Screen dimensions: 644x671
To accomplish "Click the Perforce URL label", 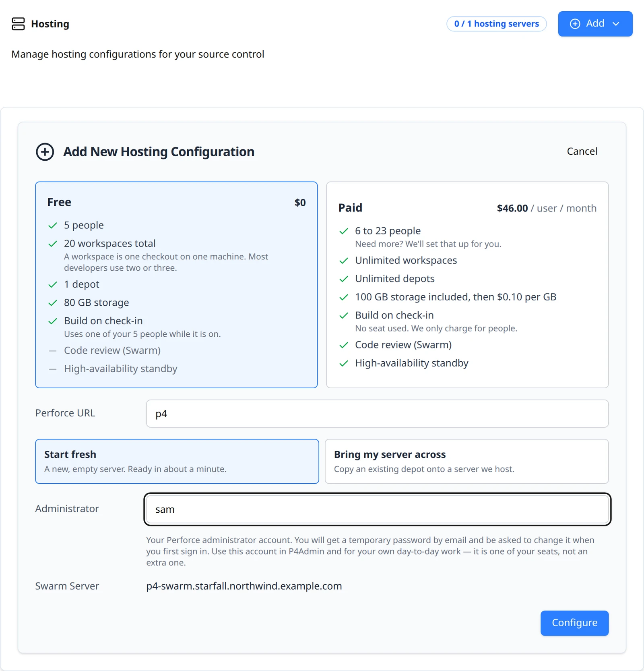I will click(65, 413).
